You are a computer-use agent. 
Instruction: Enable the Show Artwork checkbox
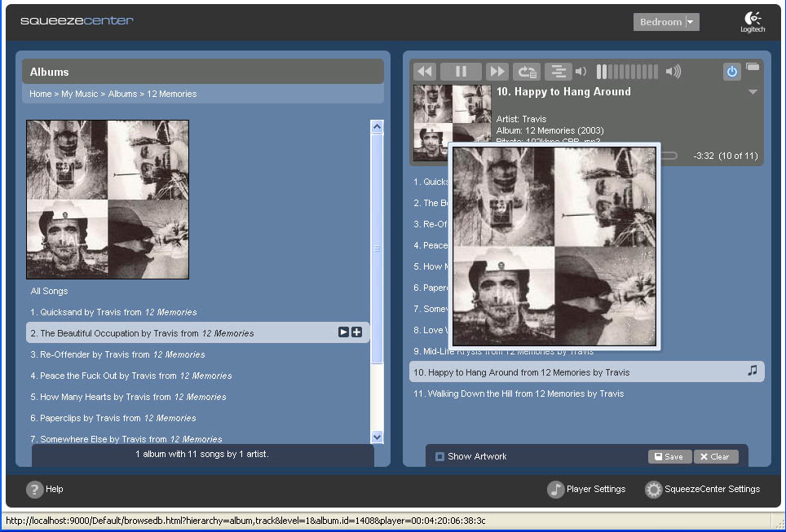coord(440,456)
